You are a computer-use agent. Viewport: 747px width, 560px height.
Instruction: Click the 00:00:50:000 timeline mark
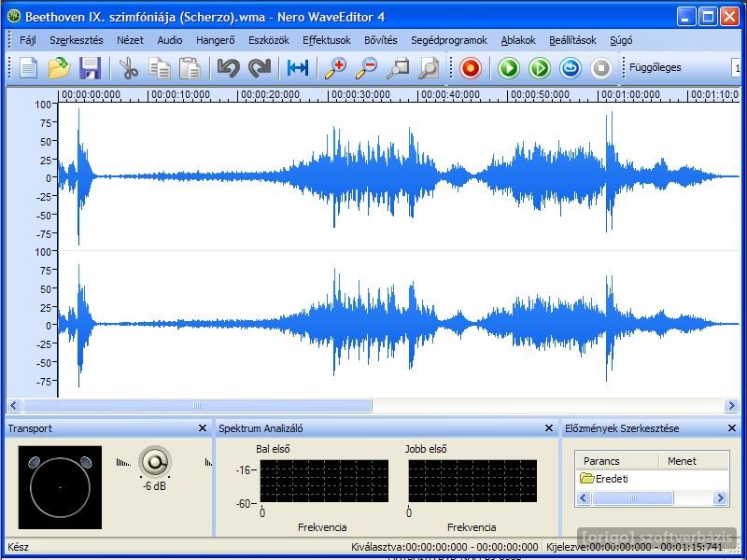(540, 94)
